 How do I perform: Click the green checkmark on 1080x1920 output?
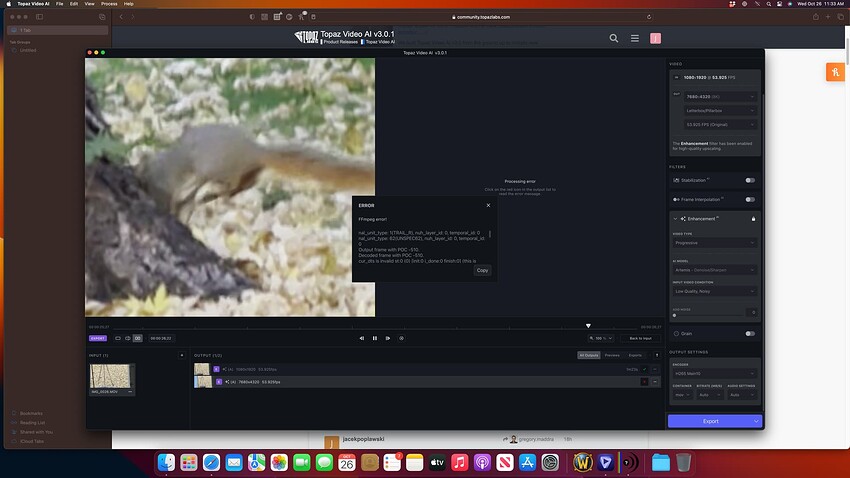tap(645, 369)
